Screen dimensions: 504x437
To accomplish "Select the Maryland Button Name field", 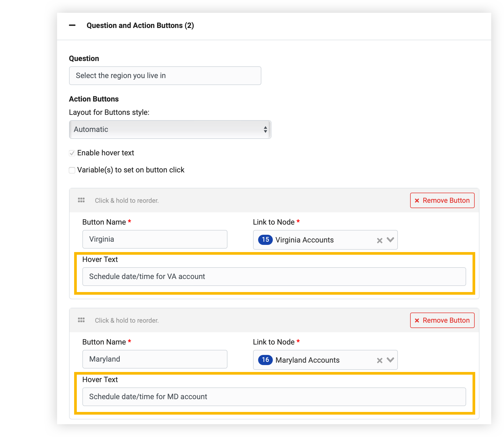I will [x=155, y=359].
